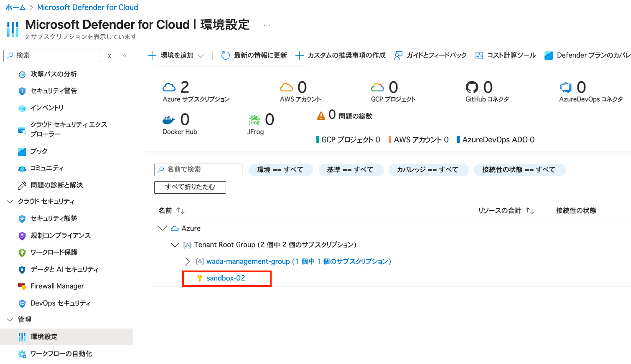Click the Guide and Feedback icon
631x364 pixels.
coord(398,56)
